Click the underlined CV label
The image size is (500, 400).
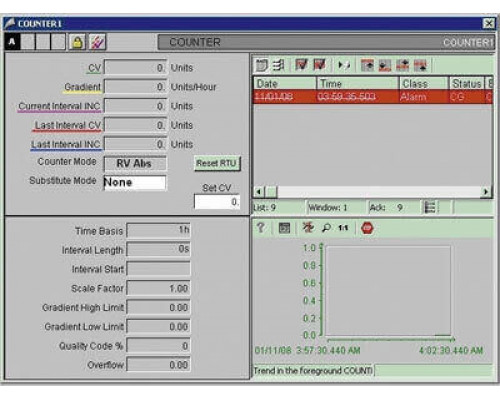click(x=94, y=68)
